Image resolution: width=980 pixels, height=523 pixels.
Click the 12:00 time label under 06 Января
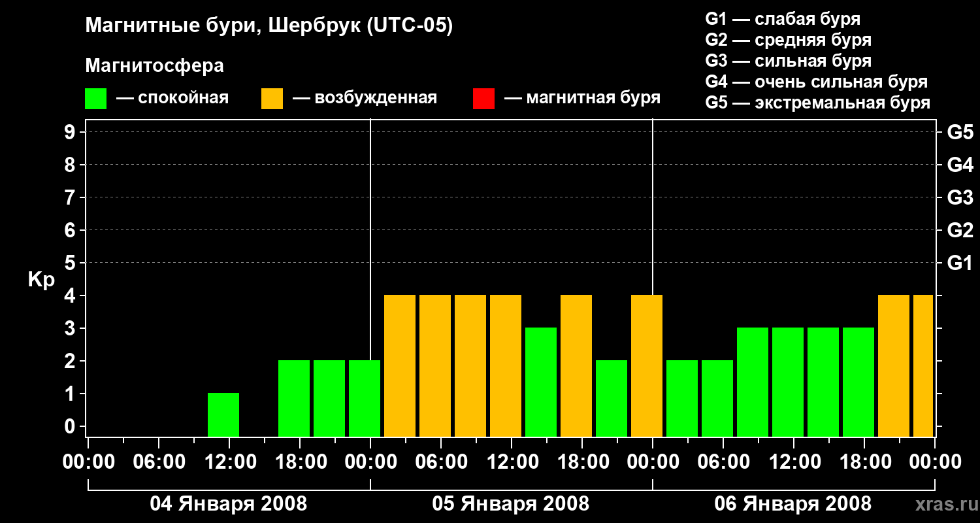794,462
